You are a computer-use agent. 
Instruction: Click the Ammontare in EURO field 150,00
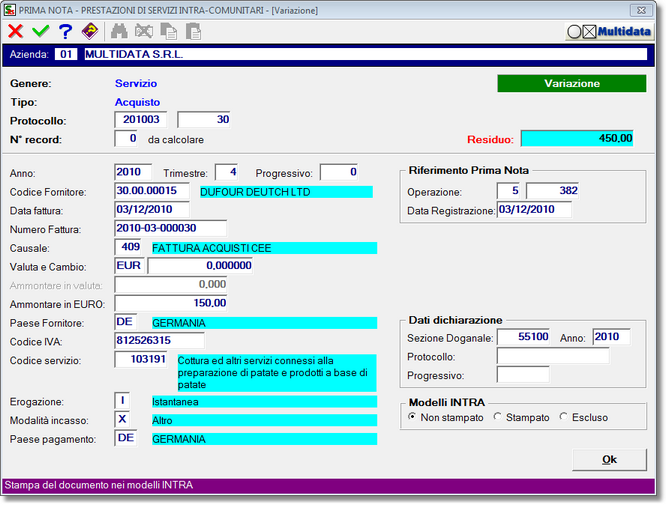pos(170,303)
